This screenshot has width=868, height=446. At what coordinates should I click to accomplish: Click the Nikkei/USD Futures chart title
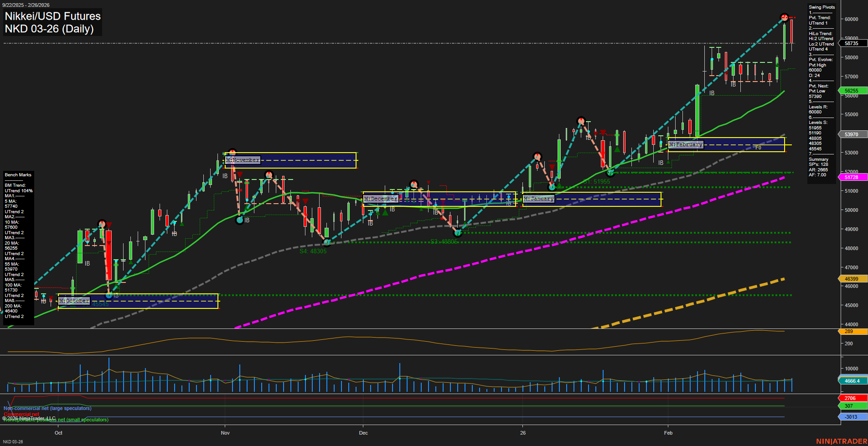tap(52, 16)
